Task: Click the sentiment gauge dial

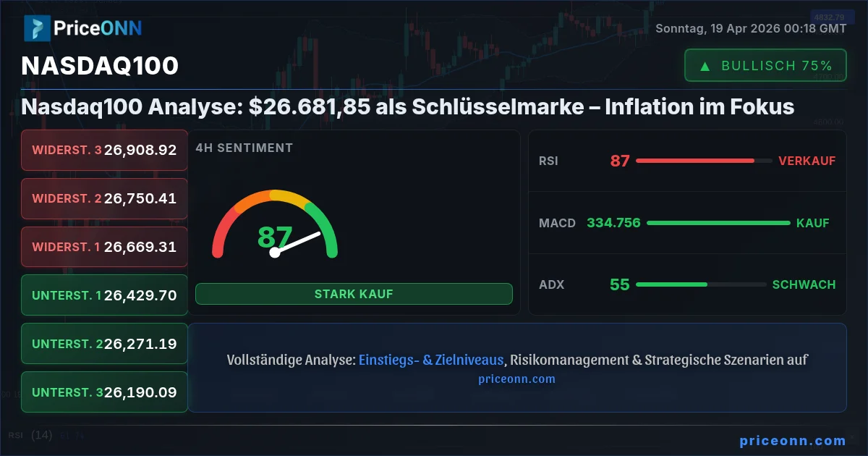Action: tap(275, 224)
